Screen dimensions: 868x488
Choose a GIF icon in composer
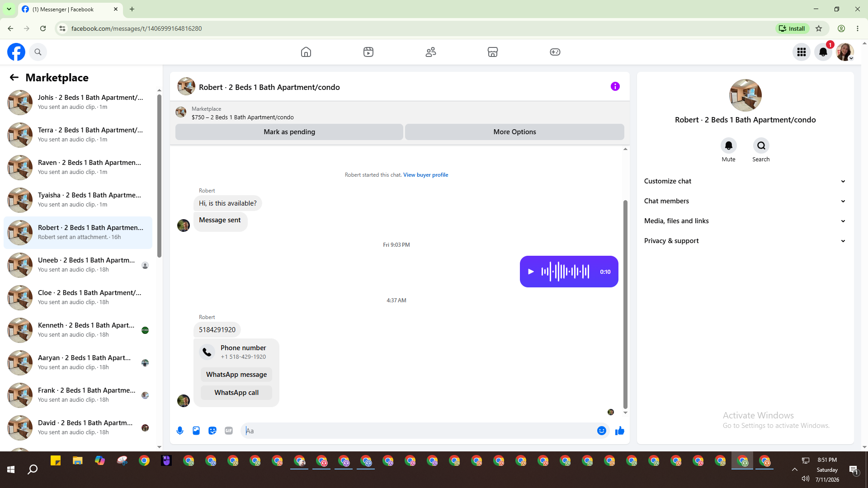pos(229,431)
